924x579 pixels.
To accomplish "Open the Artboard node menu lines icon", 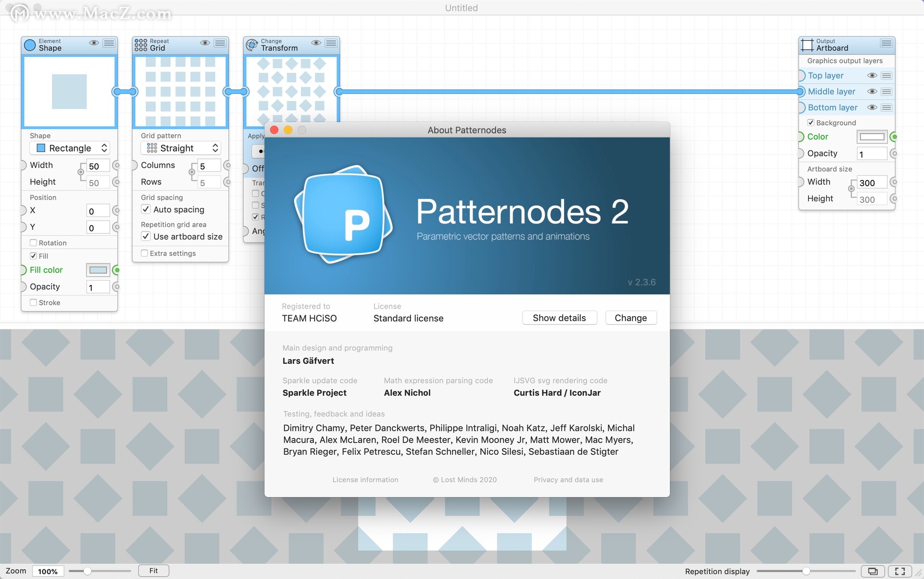I will [886, 43].
